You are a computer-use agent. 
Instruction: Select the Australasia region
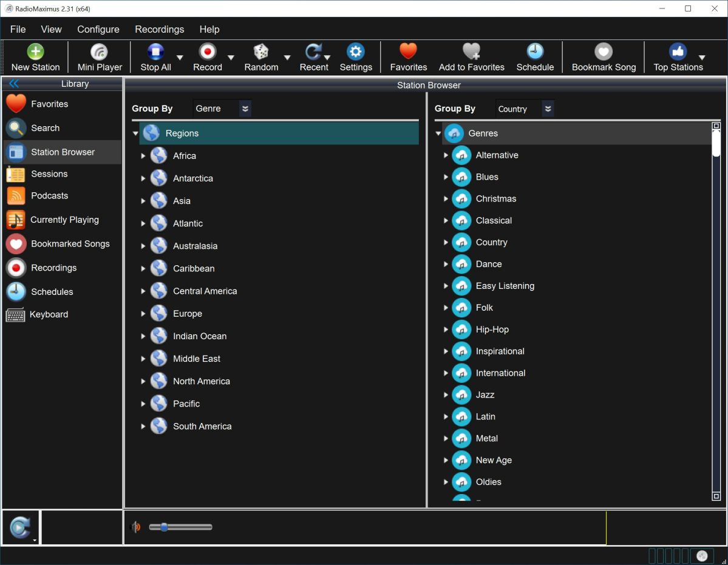[x=195, y=246]
